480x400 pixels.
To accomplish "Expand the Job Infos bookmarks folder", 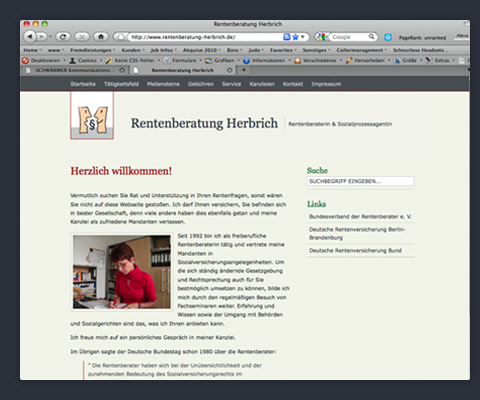I will (164, 50).
